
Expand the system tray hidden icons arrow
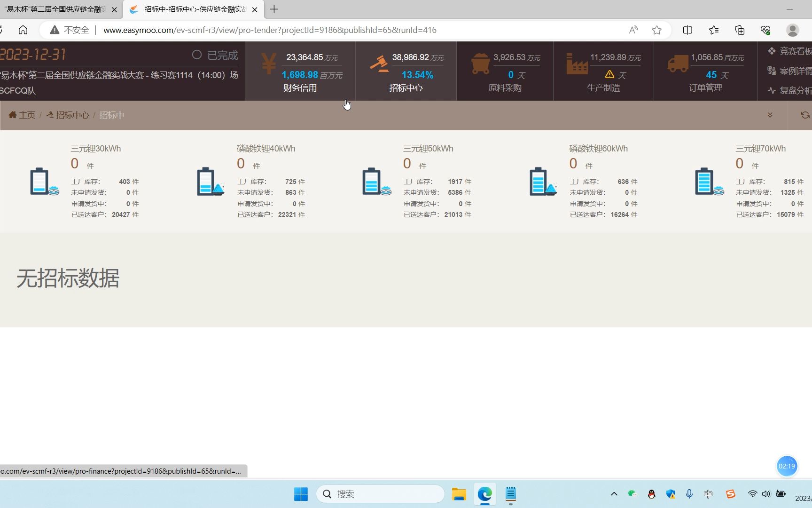point(614,494)
